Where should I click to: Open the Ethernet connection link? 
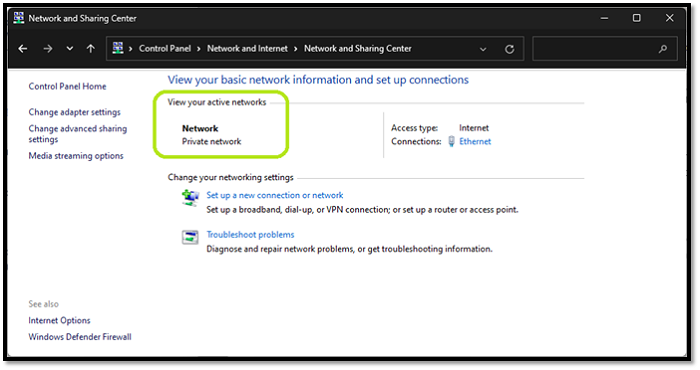click(475, 141)
